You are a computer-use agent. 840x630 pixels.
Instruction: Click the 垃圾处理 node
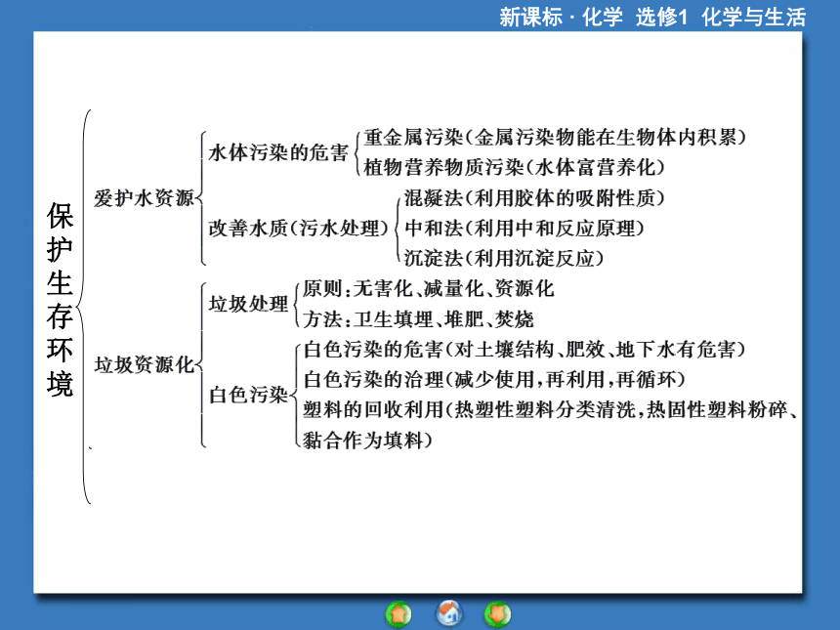248,304
